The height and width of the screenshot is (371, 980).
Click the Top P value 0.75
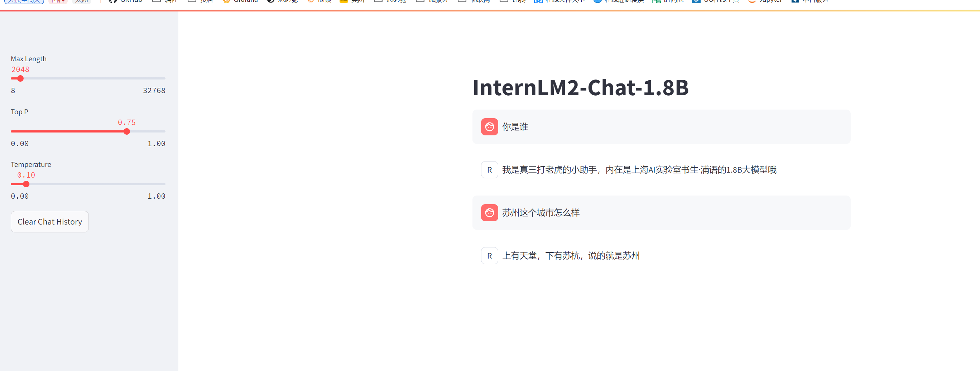pyautogui.click(x=127, y=122)
